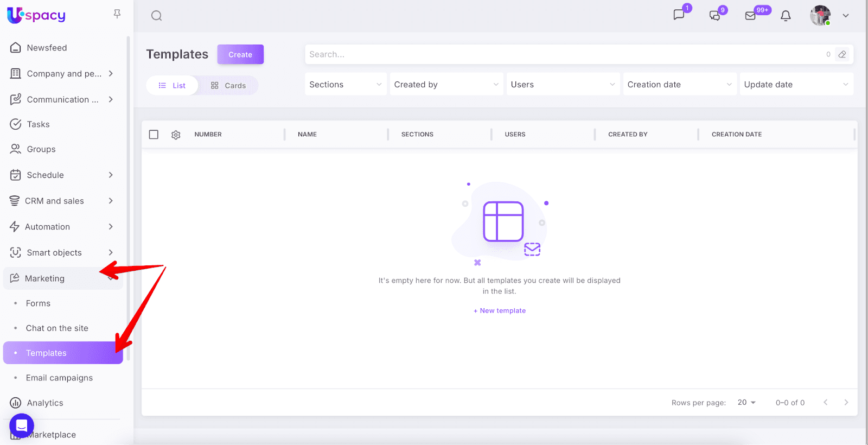This screenshot has height=445, width=868.
Task: Open the Sections filter dropdown
Action: 346,85
